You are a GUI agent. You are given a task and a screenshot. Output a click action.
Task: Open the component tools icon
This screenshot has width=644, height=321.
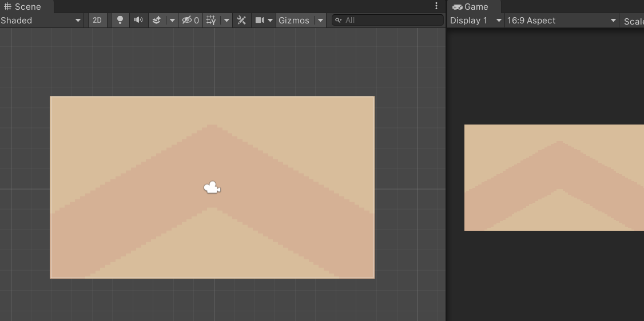(x=241, y=20)
